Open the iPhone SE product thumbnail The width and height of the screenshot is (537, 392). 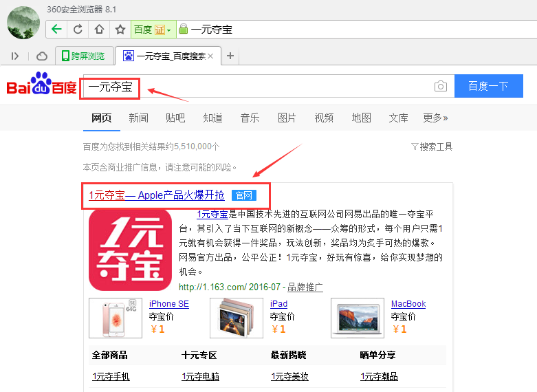(x=116, y=318)
